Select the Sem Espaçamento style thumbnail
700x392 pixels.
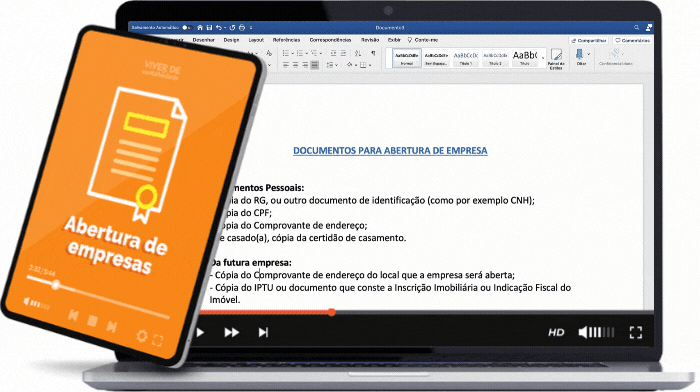click(x=436, y=58)
